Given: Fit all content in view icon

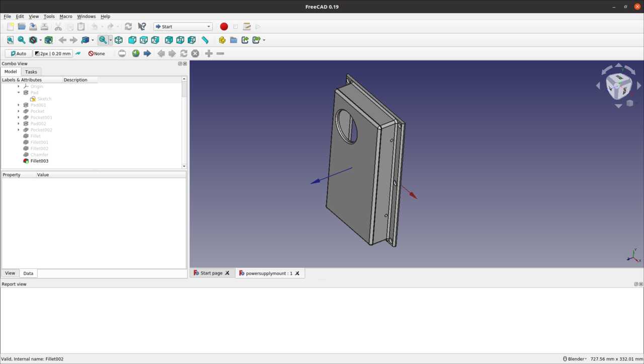Looking at the screenshot, I should pyautogui.click(x=10, y=40).
